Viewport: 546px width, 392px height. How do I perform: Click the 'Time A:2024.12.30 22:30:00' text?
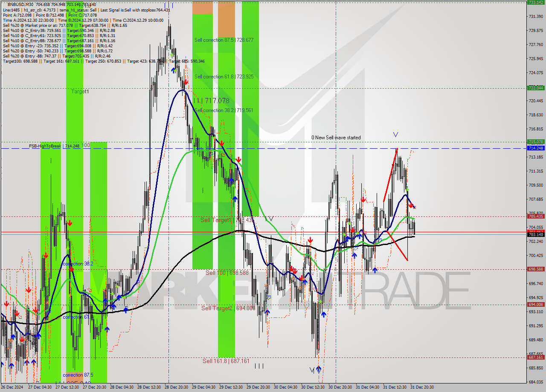28,20
